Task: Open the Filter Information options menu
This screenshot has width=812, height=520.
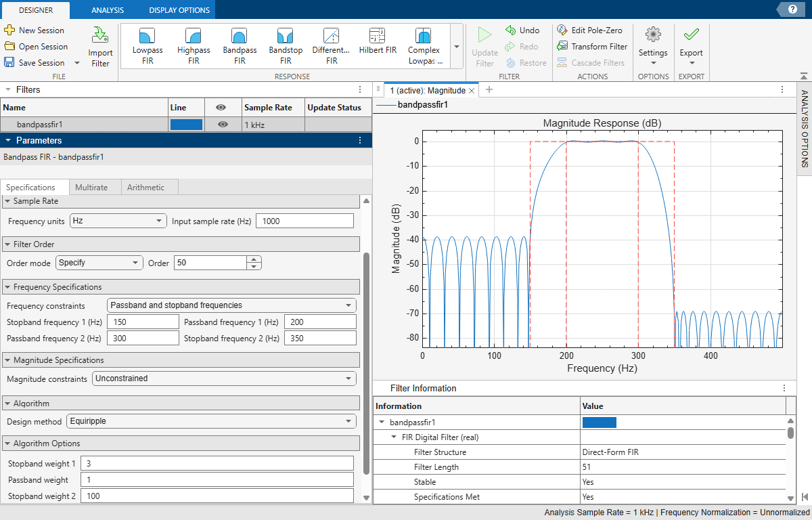Action: [784, 388]
